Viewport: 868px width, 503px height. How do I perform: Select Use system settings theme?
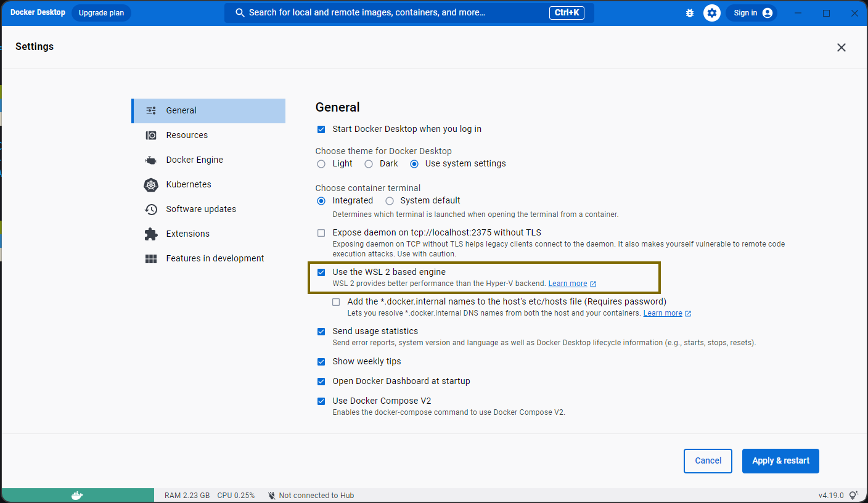point(414,164)
